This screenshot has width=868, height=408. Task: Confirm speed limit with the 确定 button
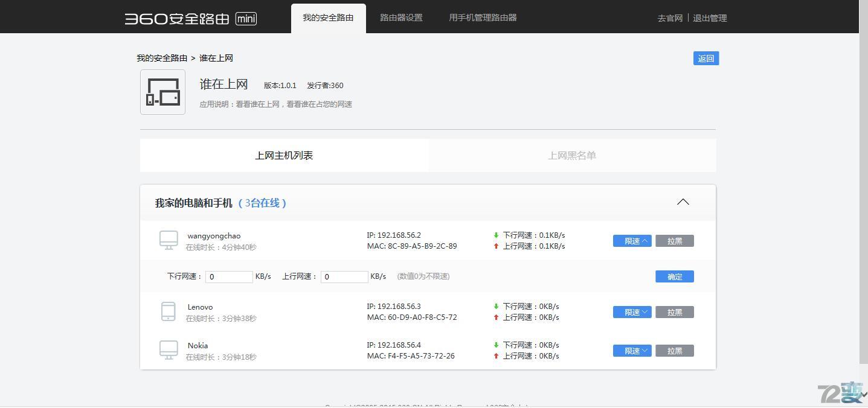point(674,276)
